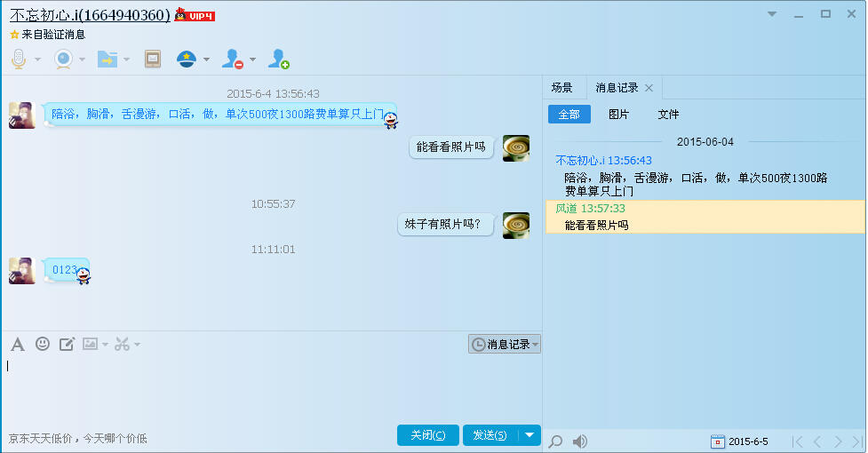The width and height of the screenshot is (868, 453).
Task: Go to the next history page
Action: tap(838, 441)
